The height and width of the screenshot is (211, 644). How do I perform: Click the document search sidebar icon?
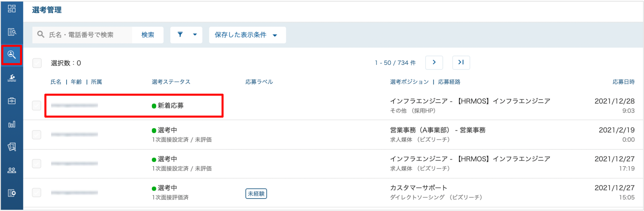12,32
